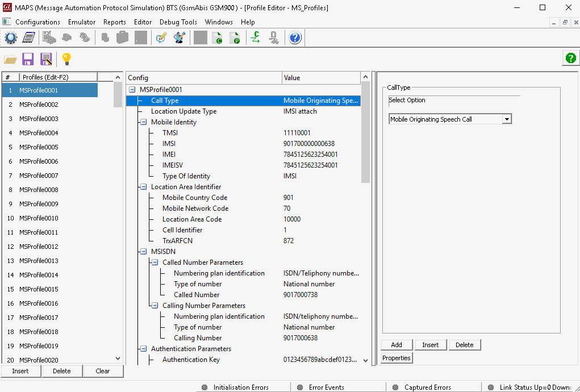Image resolution: width=580 pixels, height=392 pixels.
Task: Click the Insert button below the profiles list
Action: click(x=20, y=371)
